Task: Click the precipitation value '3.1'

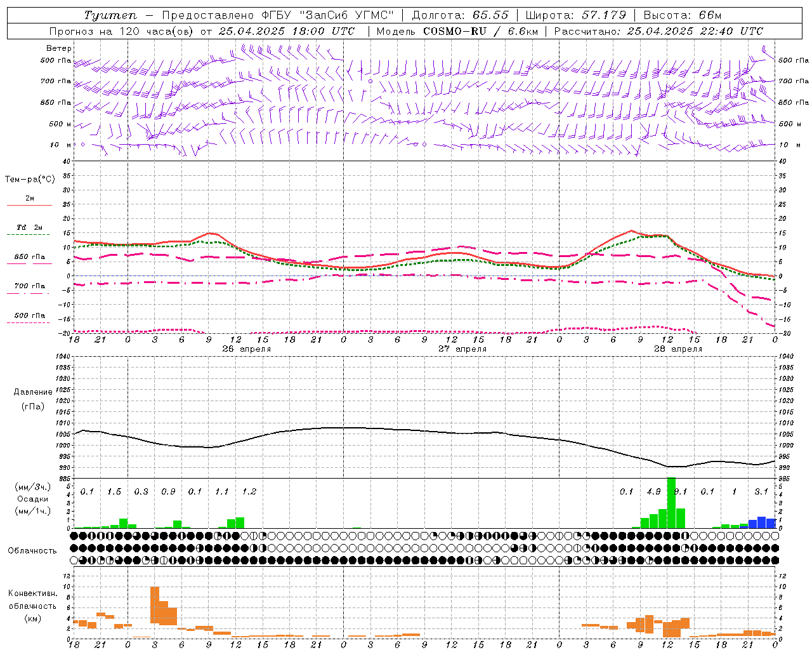Action: tap(761, 492)
